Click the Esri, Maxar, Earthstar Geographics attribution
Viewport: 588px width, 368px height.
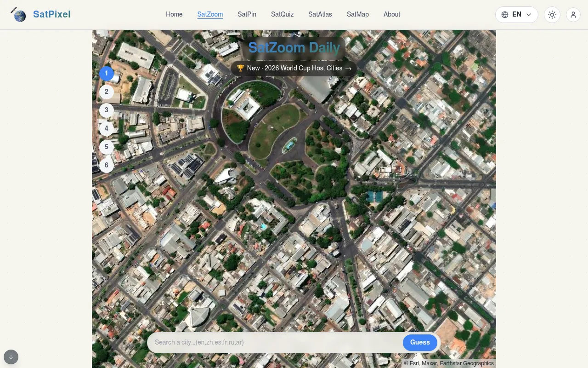click(449, 363)
